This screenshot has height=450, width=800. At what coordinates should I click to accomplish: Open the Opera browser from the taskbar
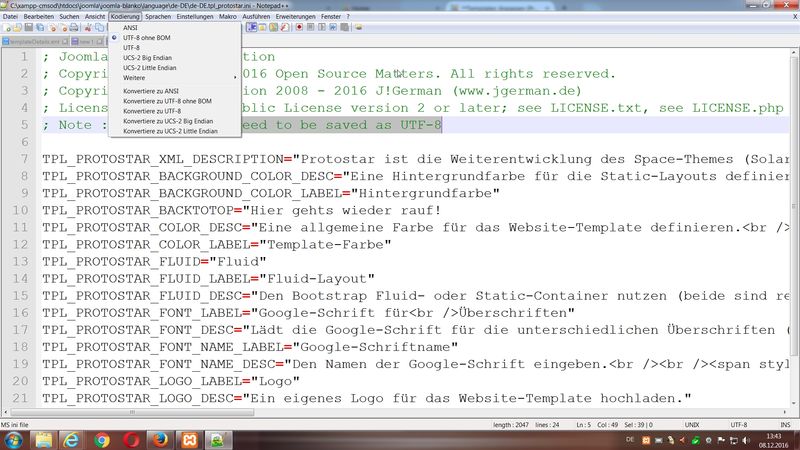point(131,439)
